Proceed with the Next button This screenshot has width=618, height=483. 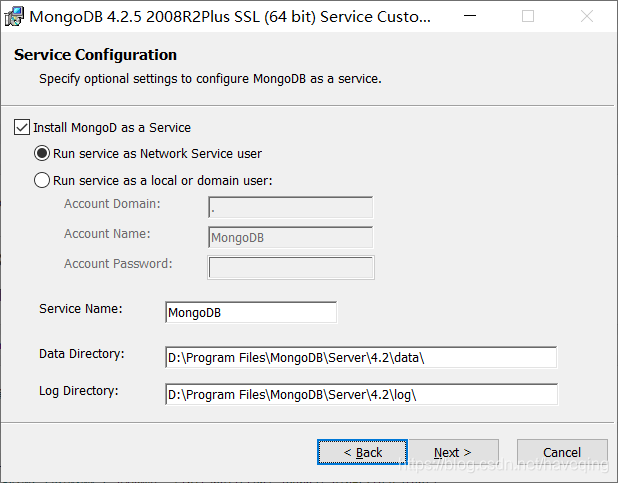[454, 452]
